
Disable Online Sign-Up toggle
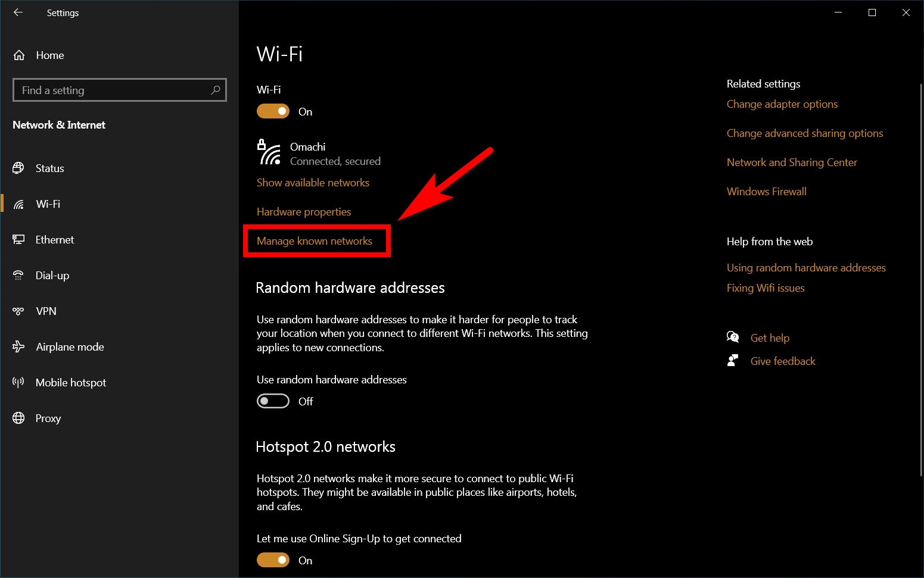point(273,560)
